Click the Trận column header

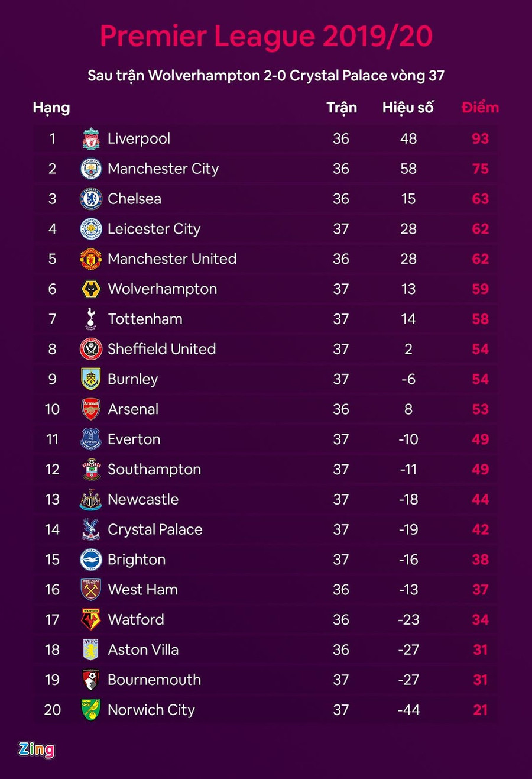click(342, 108)
